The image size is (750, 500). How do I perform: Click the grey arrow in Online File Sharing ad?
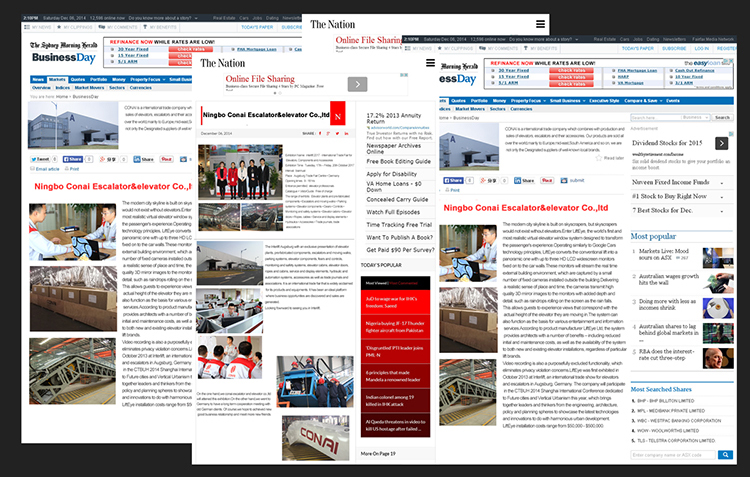(357, 84)
